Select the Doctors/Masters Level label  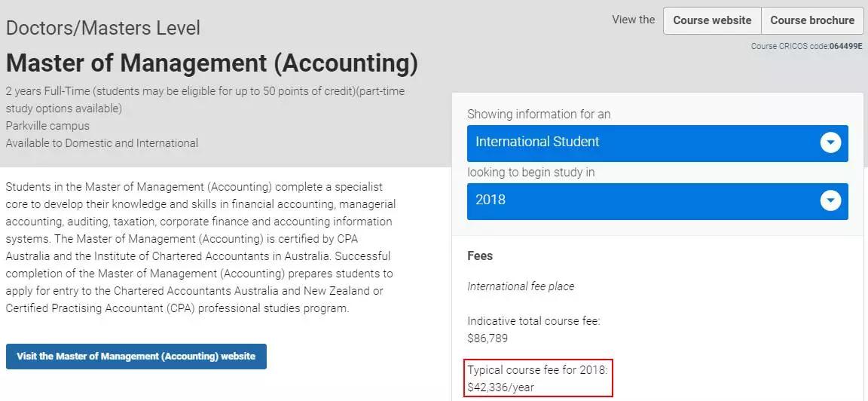point(103,29)
